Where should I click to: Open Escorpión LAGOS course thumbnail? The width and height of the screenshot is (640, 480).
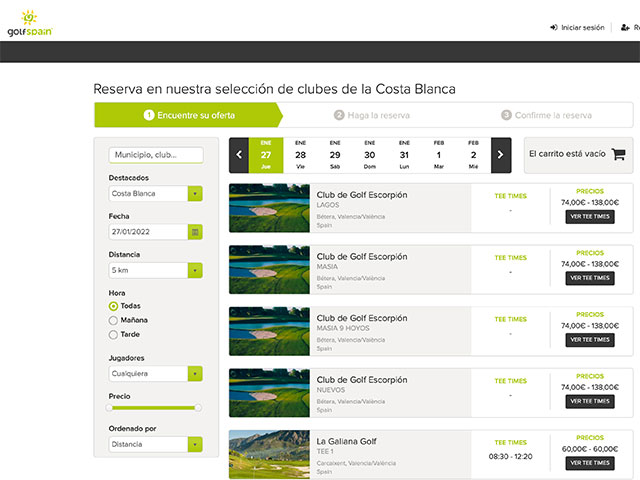(269, 208)
